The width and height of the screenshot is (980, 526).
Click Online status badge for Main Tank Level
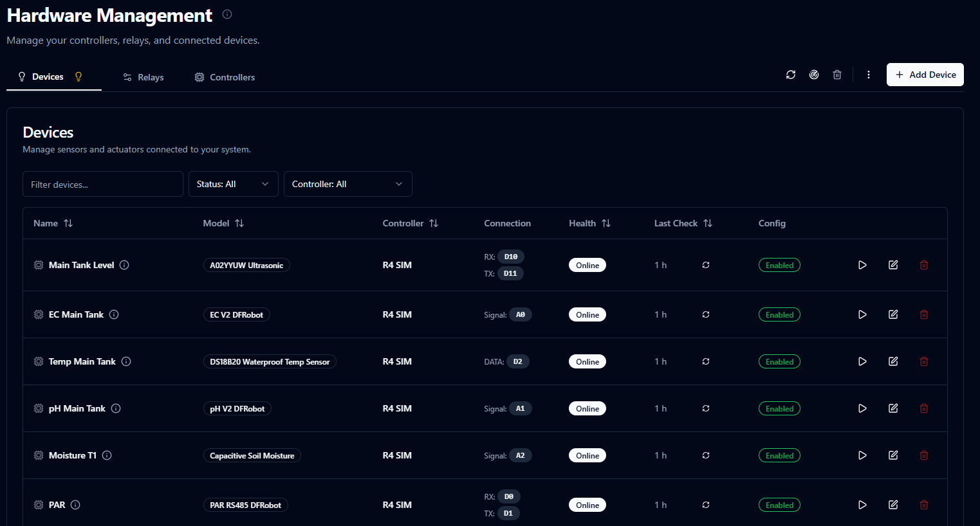tap(587, 265)
